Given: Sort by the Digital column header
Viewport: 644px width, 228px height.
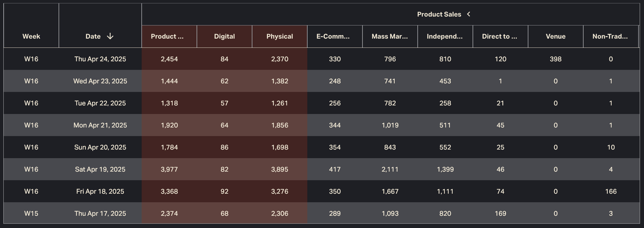Looking at the screenshot, I should click(224, 36).
